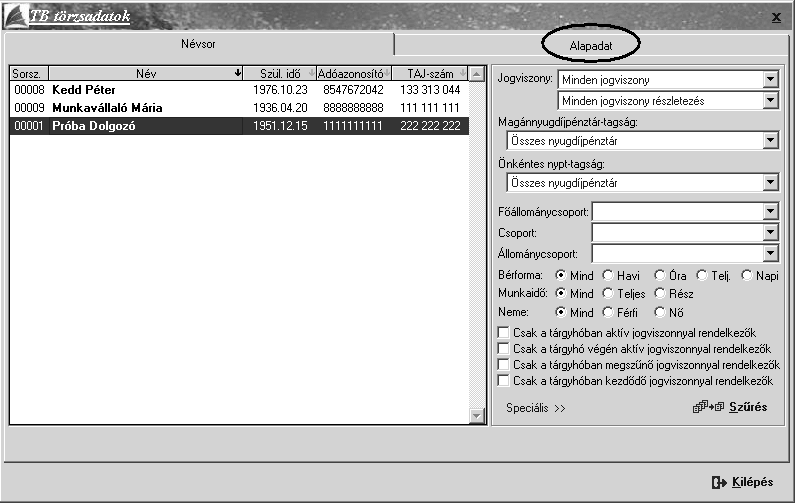Open the Minden jogviszony dropdown
This screenshot has width=795, height=503.
(x=770, y=79)
